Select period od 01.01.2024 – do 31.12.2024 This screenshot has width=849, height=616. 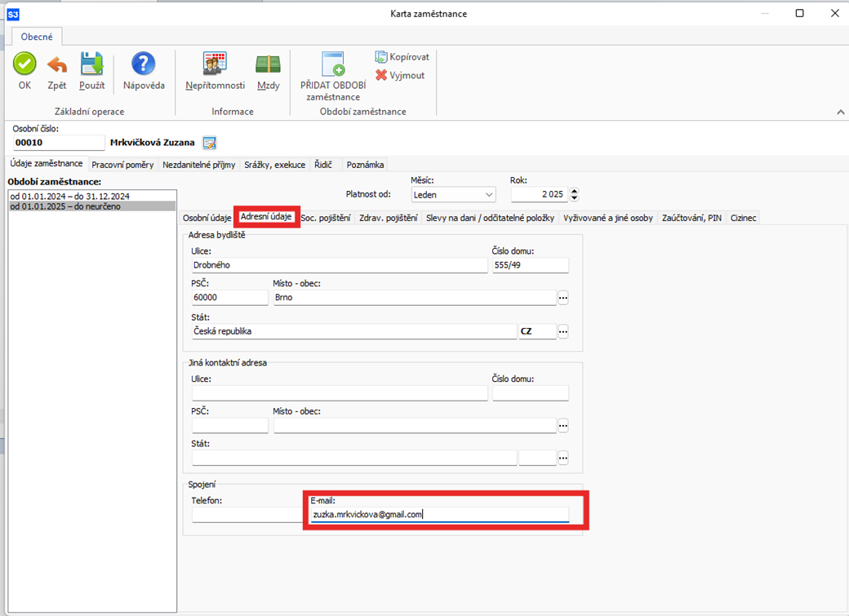pyautogui.click(x=69, y=197)
